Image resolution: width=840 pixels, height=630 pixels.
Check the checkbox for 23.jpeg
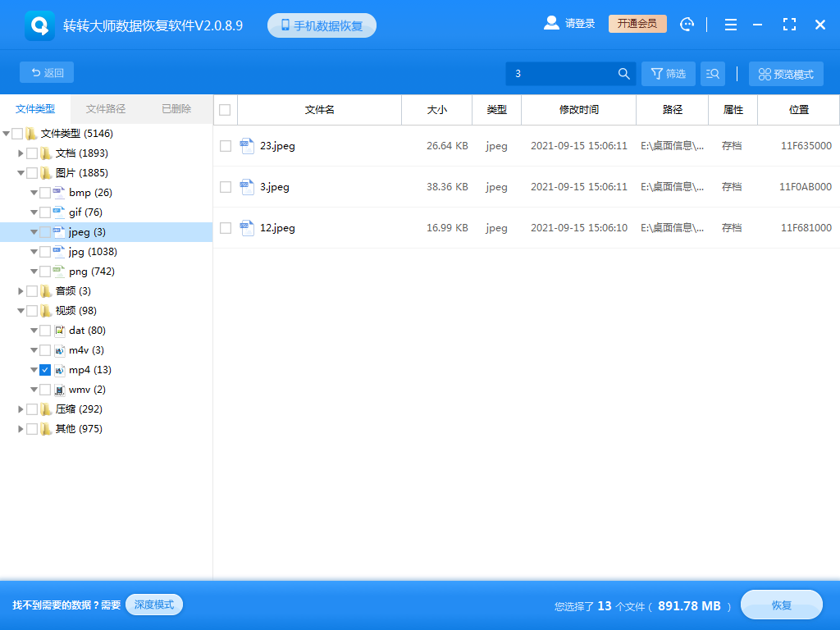(x=225, y=145)
